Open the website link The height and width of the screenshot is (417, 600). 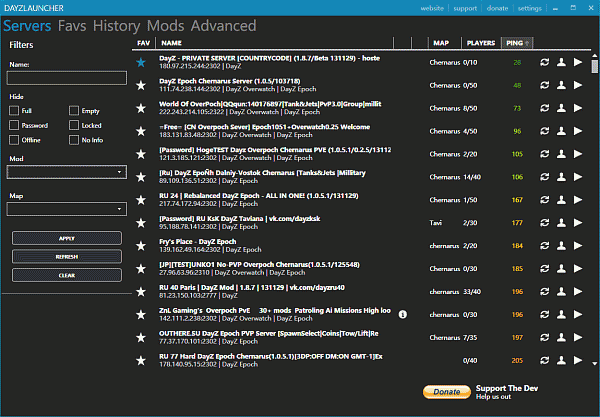click(x=432, y=8)
